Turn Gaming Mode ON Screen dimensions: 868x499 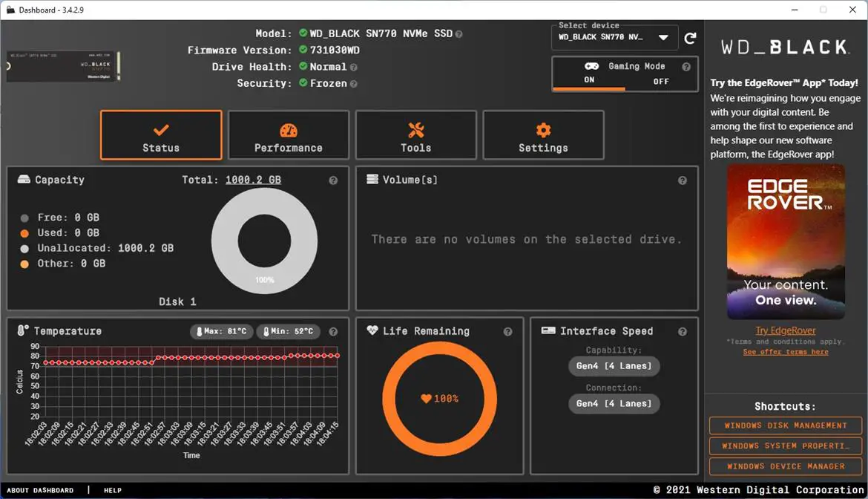[x=589, y=80]
